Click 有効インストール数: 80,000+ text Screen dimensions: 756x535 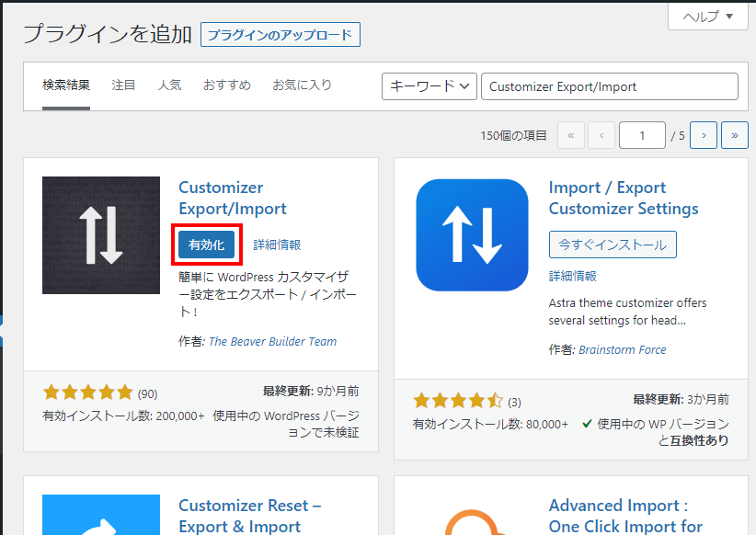point(490,424)
